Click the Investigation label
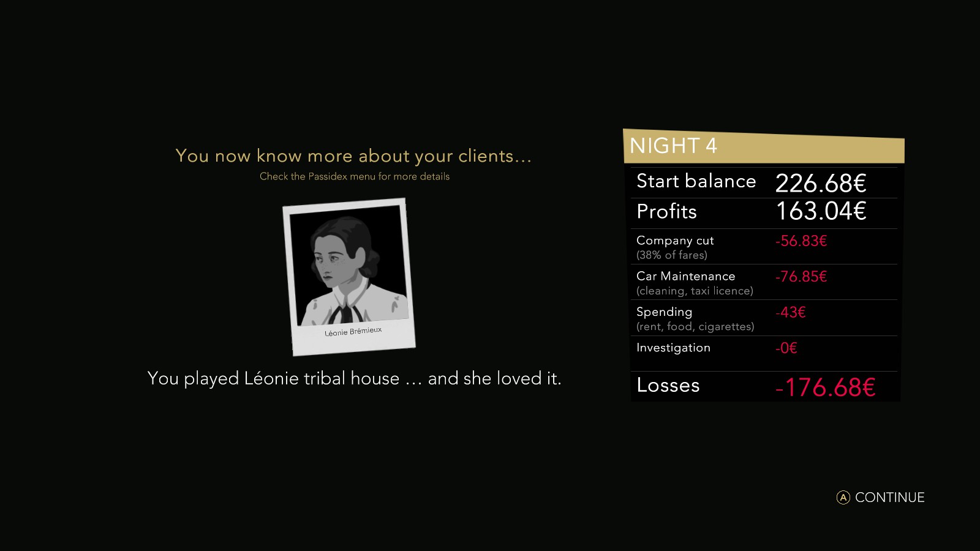 pos(673,348)
